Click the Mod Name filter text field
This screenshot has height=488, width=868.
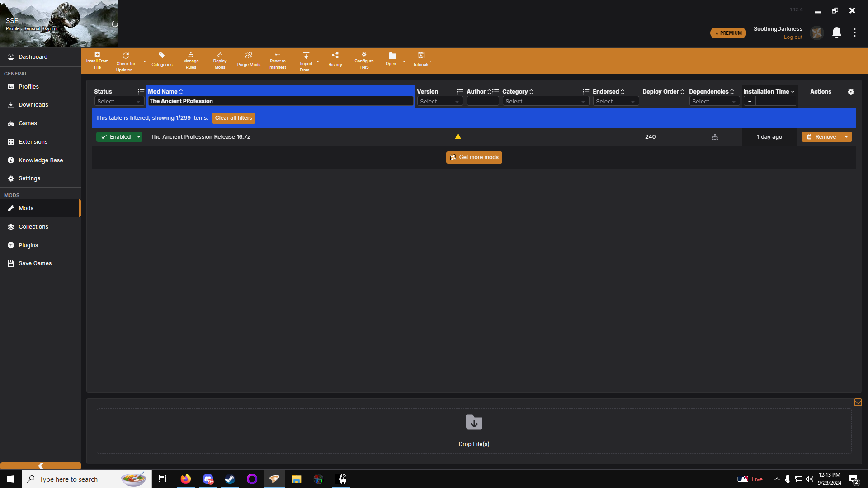[x=281, y=101]
